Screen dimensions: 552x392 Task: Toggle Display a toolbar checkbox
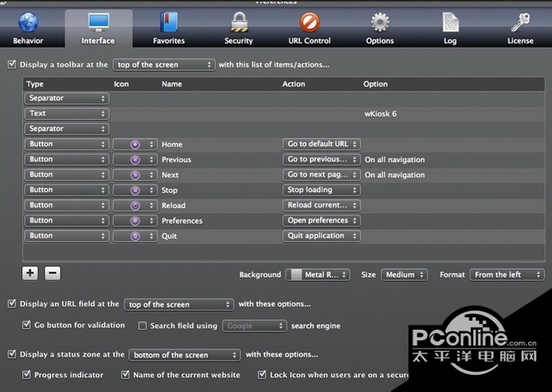coord(12,65)
